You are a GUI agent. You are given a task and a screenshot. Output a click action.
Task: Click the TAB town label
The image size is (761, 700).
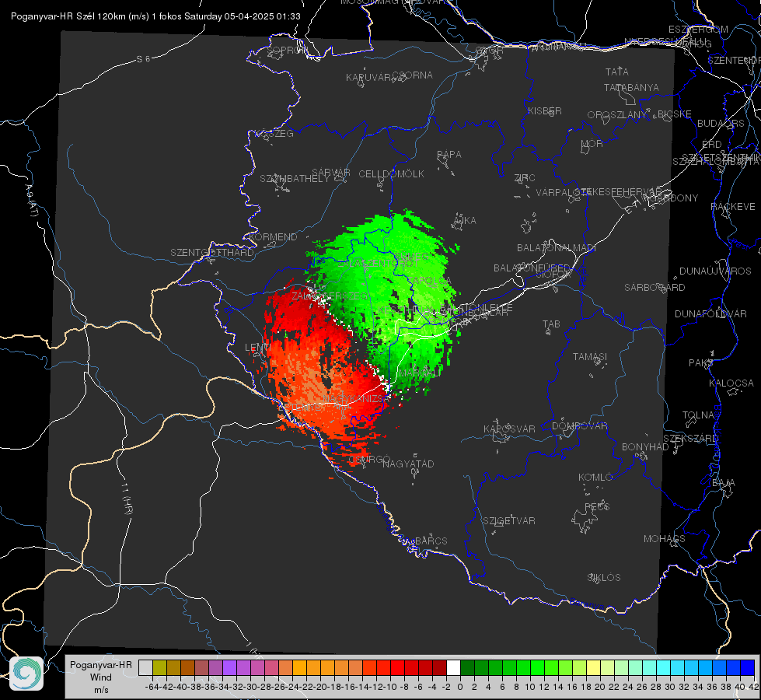551,324
